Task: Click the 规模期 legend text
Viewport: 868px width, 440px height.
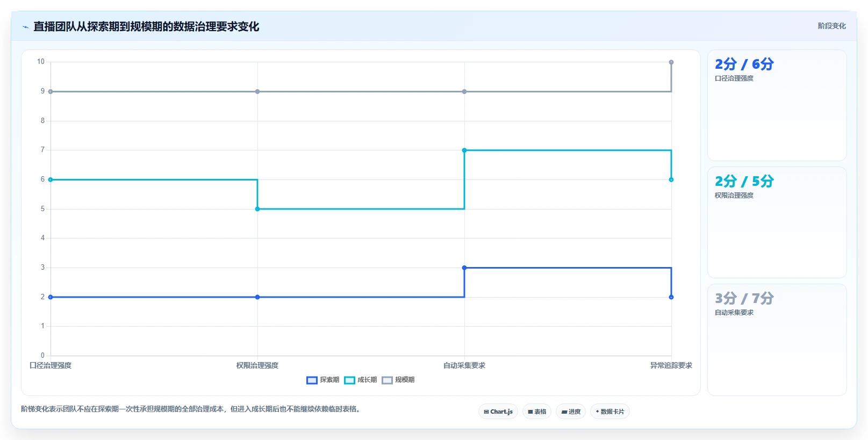Action: coord(405,380)
